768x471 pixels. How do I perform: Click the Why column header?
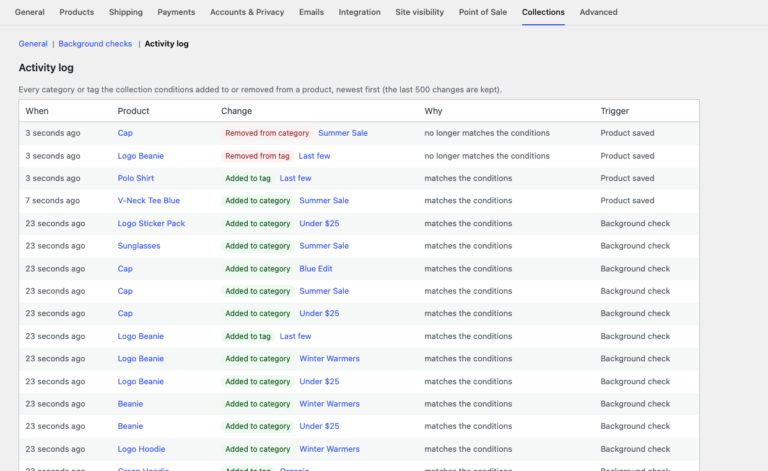pos(433,111)
